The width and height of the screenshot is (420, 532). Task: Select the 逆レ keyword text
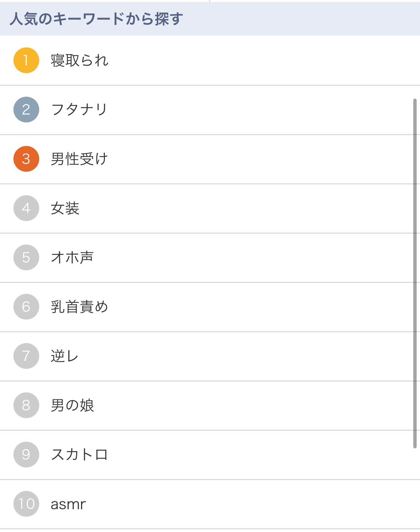65,356
